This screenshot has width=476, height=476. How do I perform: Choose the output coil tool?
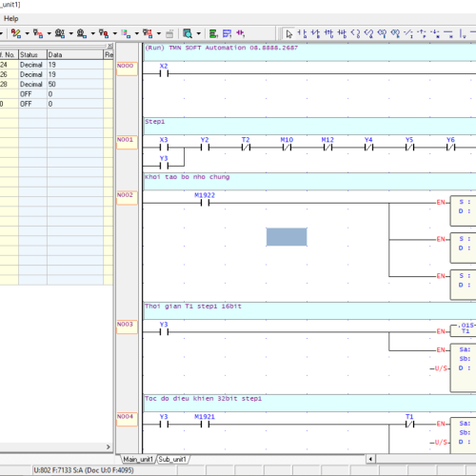355,33
